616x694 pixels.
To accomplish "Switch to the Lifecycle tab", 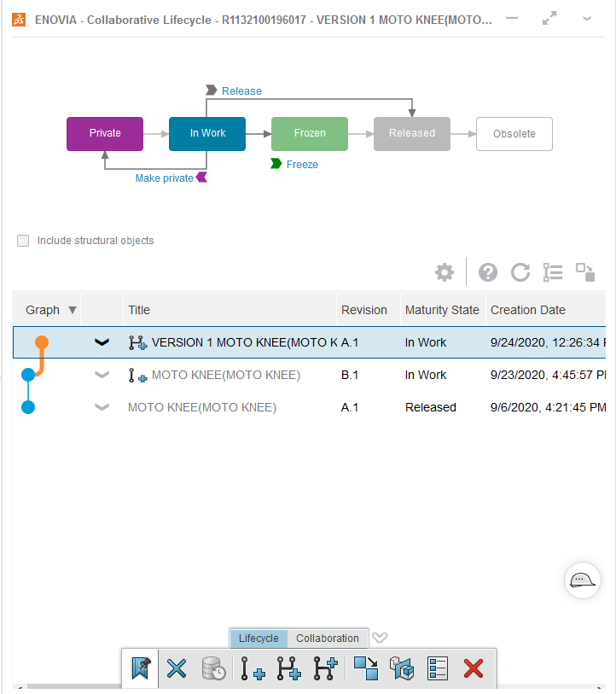I will point(259,639).
